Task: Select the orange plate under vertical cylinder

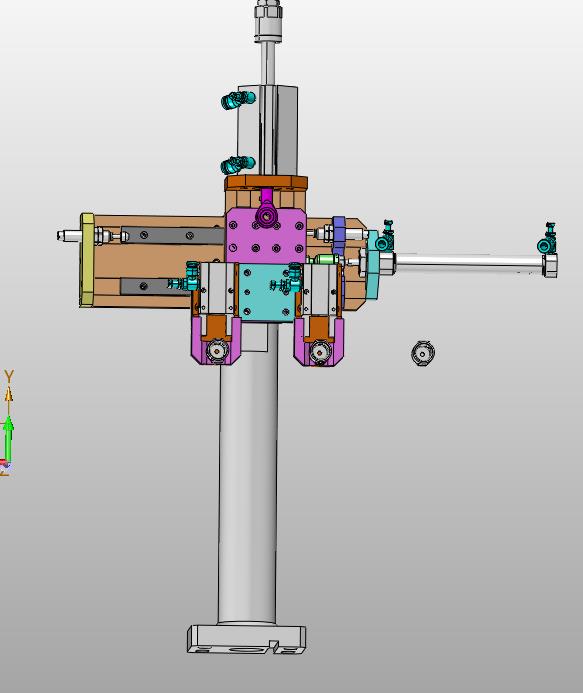Action: point(266,183)
